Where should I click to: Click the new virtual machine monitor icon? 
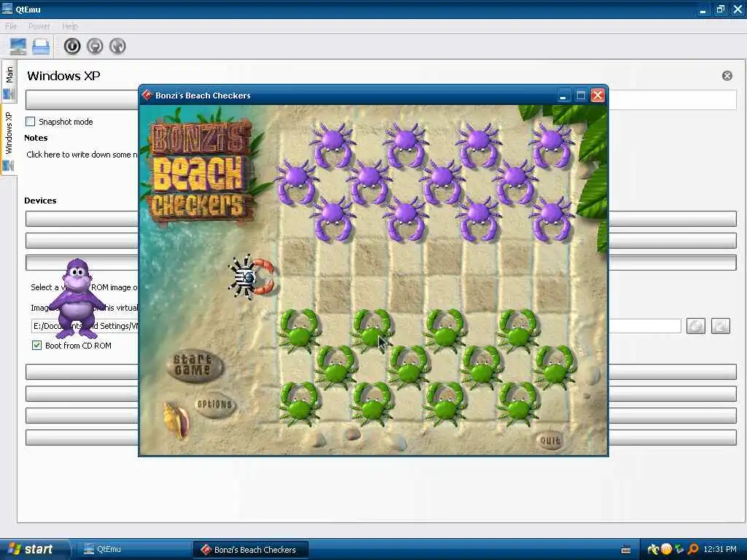pyautogui.click(x=18, y=46)
